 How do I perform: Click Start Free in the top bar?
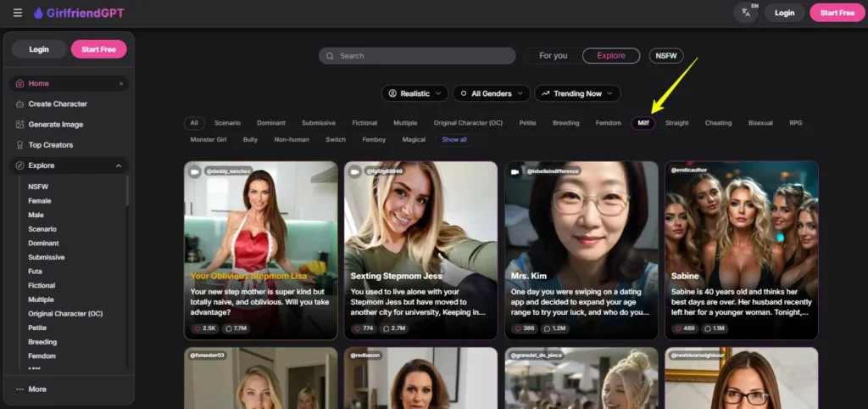click(837, 13)
